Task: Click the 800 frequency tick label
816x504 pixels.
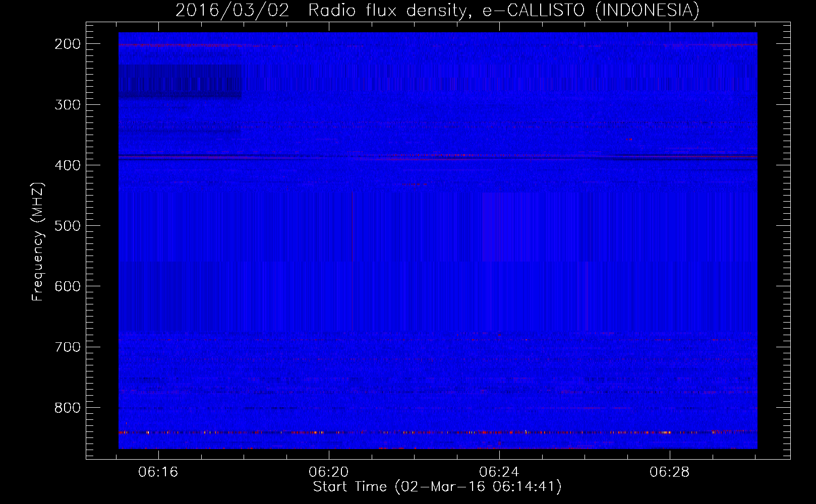Action: [x=68, y=408]
